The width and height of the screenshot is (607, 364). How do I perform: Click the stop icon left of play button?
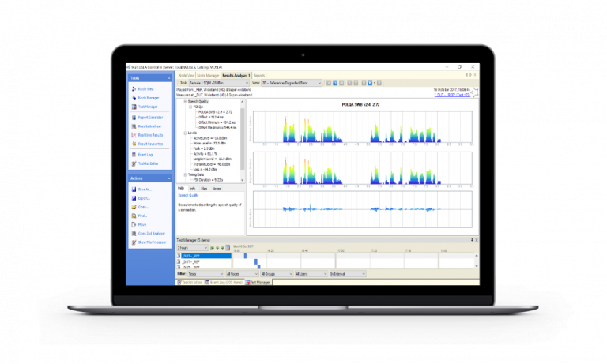[364, 83]
